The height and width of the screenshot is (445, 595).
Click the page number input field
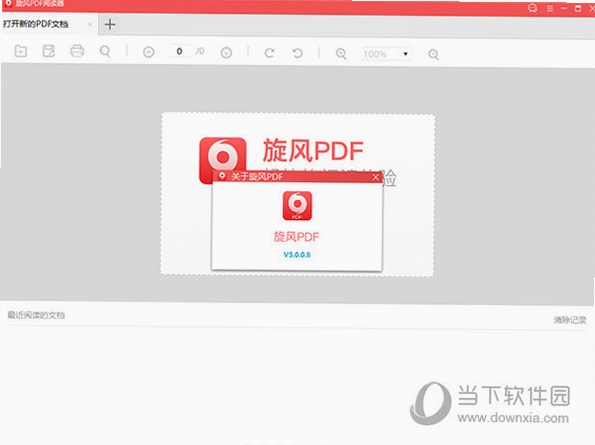tap(179, 52)
